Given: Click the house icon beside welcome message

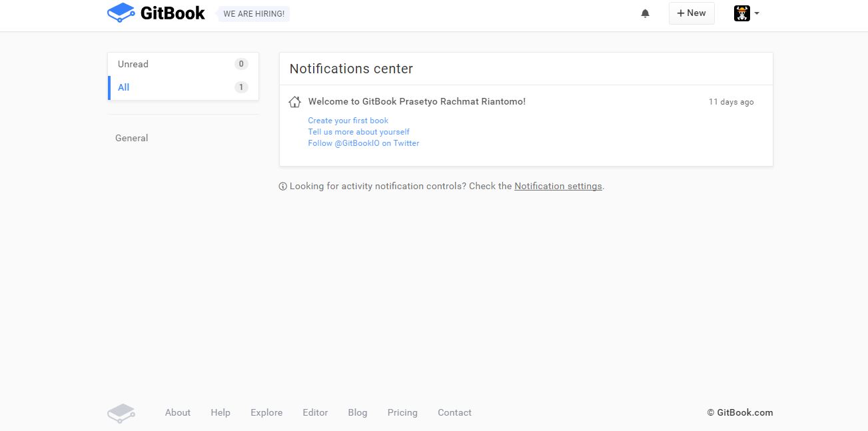Looking at the screenshot, I should (295, 102).
